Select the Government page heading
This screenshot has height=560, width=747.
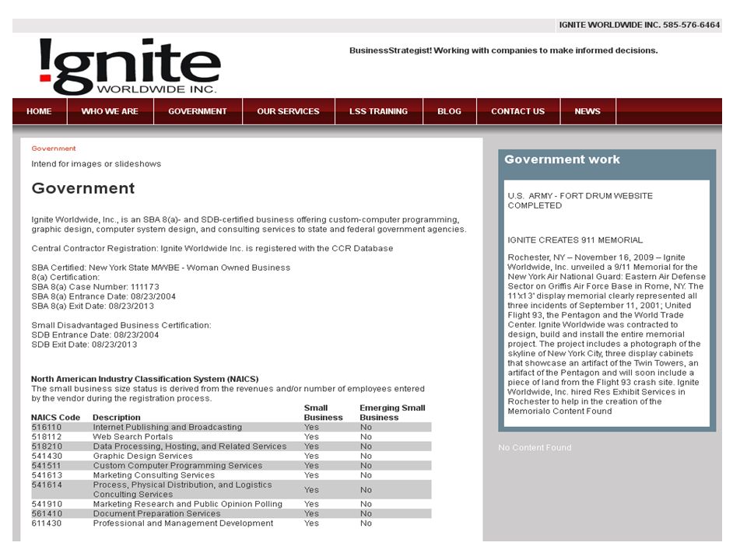coord(83,188)
